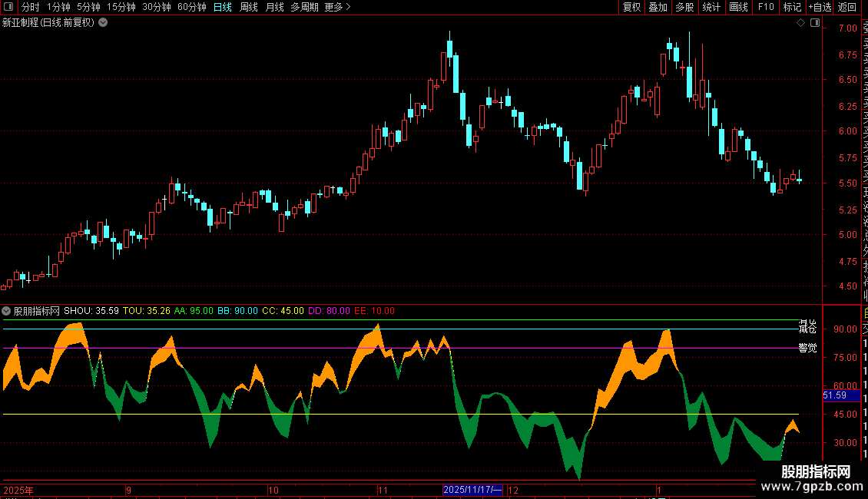
Task: Select the TOU: 35.26 value
Action: pyautogui.click(x=147, y=311)
